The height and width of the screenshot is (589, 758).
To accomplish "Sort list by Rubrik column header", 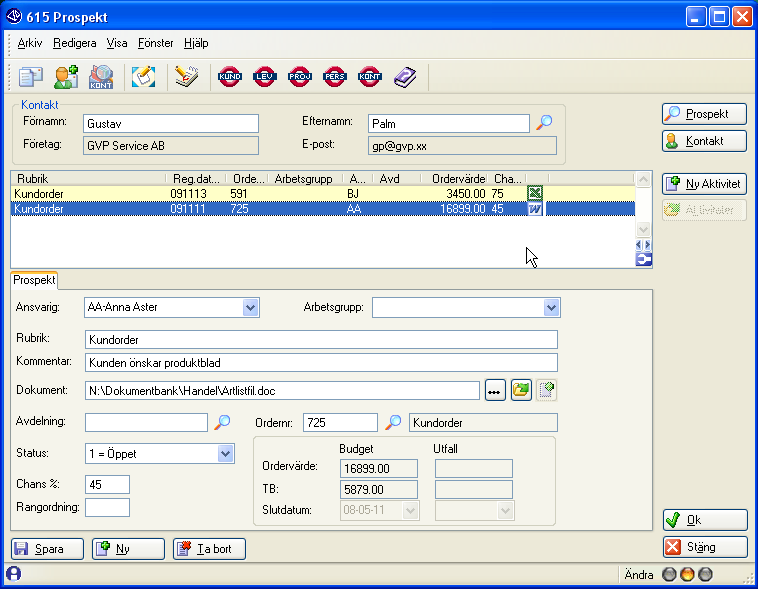I will click(x=88, y=179).
